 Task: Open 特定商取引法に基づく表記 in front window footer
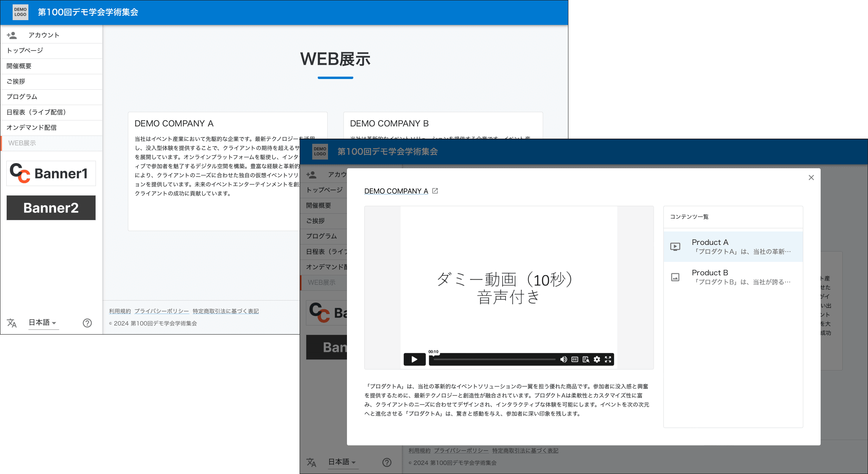point(525,451)
